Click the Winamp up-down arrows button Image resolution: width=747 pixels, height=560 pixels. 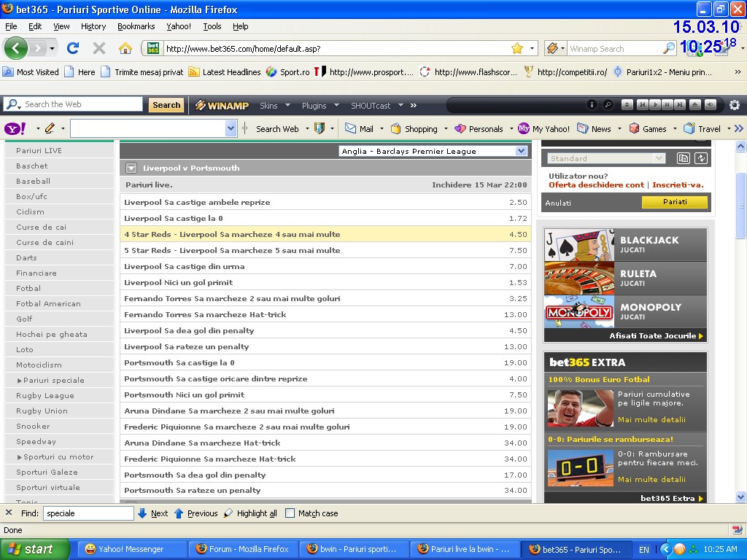point(627,105)
